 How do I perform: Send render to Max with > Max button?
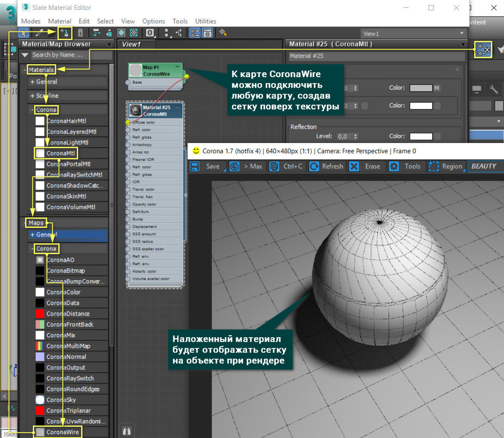(x=247, y=166)
